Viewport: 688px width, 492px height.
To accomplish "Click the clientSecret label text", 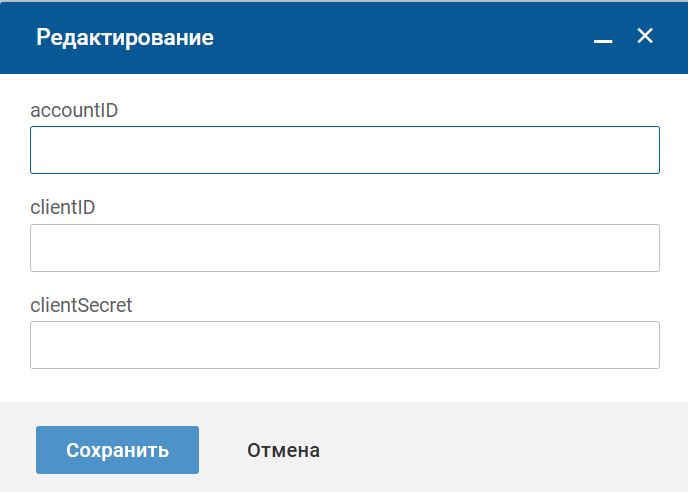I will click(x=81, y=305).
